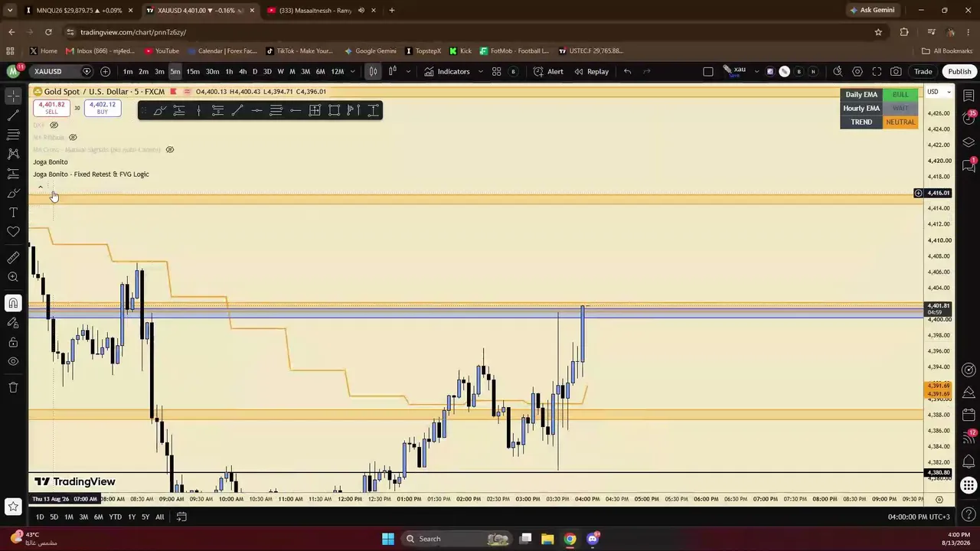Screen dimensions: 980x551
Task: Toggle stay in drawing mode
Action: coord(13,323)
